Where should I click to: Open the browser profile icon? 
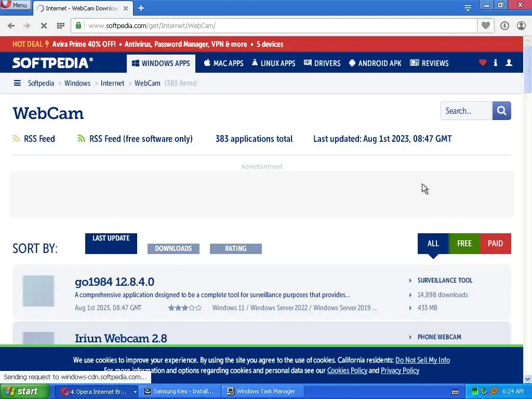click(x=521, y=26)
